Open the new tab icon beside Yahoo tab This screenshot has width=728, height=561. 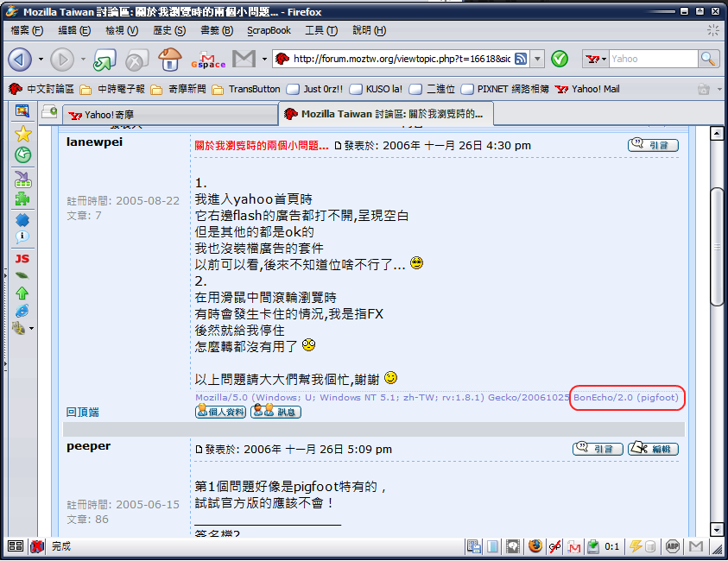tap(49, 111)
